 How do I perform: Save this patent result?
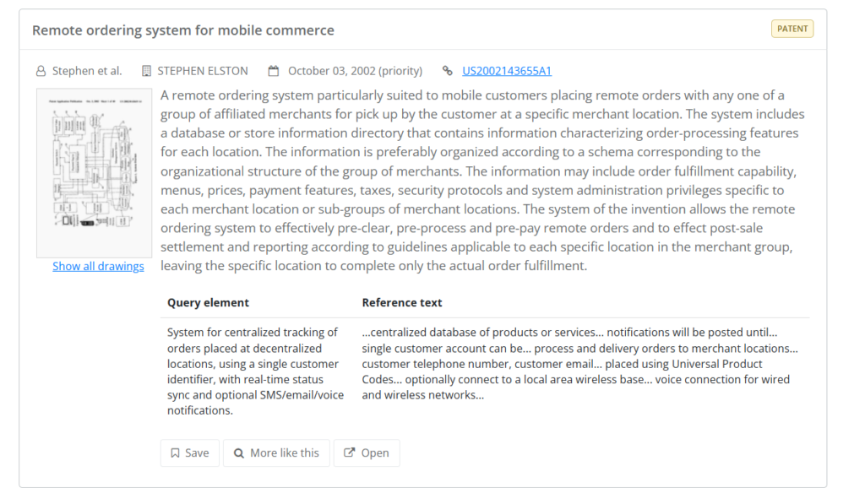pos(190,453)
